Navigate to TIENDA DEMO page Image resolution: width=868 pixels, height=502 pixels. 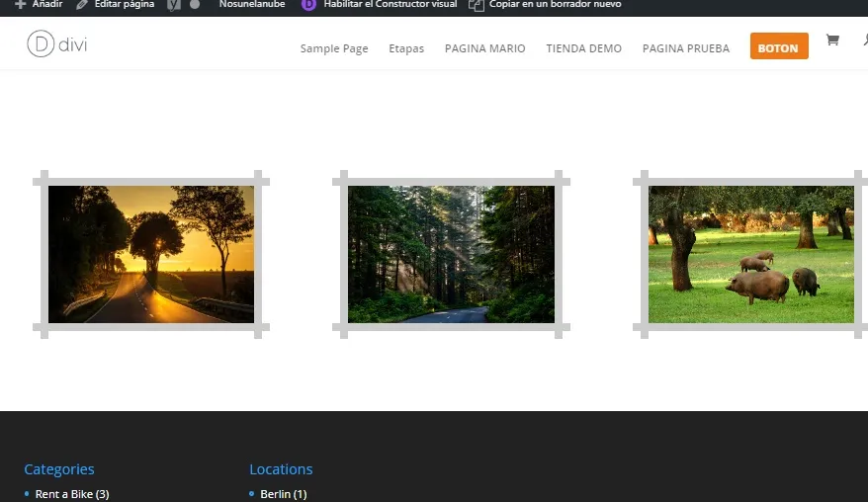click(583, 48)
